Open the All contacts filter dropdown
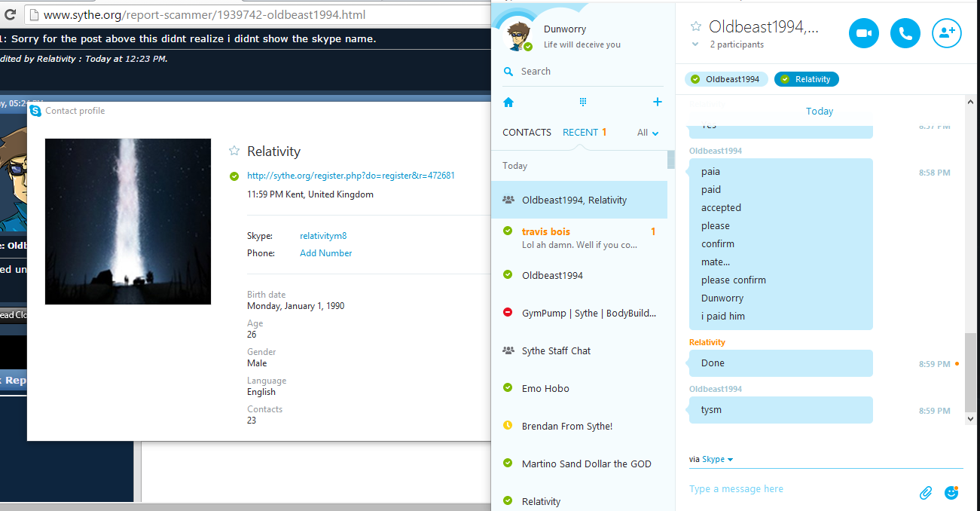This screenshot has width=980, height=511. click(x=648, y=133)
